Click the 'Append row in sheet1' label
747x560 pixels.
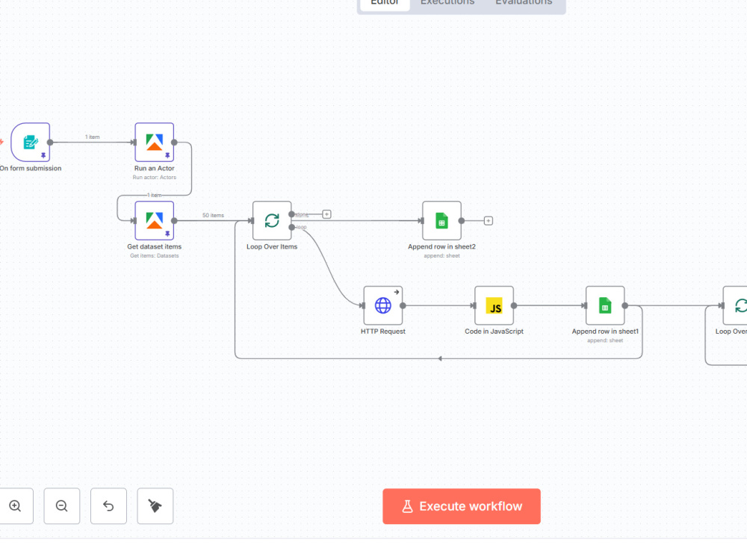605,332
